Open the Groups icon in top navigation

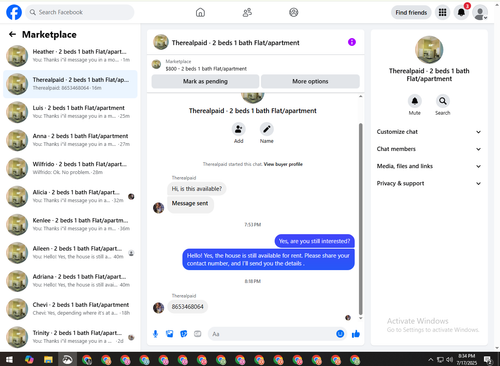[x=294, y=13]
